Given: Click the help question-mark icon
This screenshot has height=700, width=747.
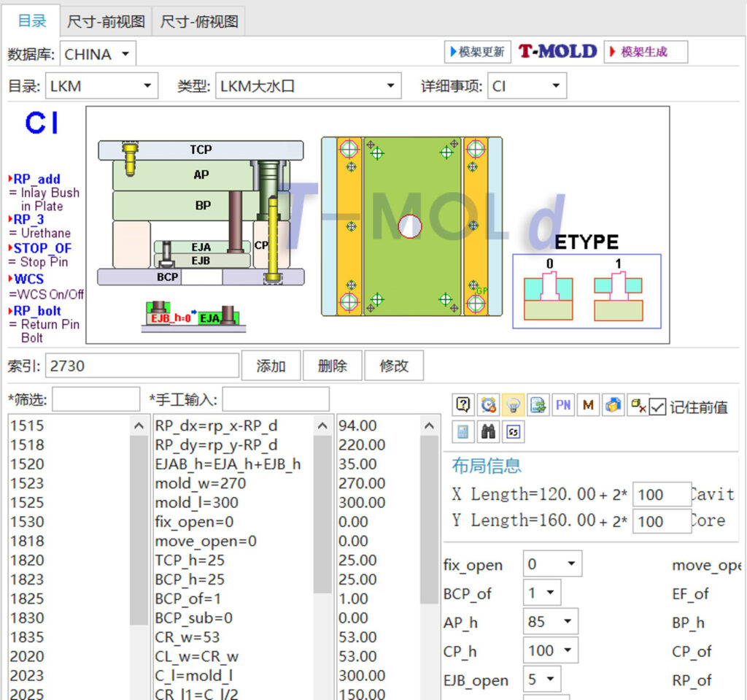Looking at the screenshot, I should (463, 405).
